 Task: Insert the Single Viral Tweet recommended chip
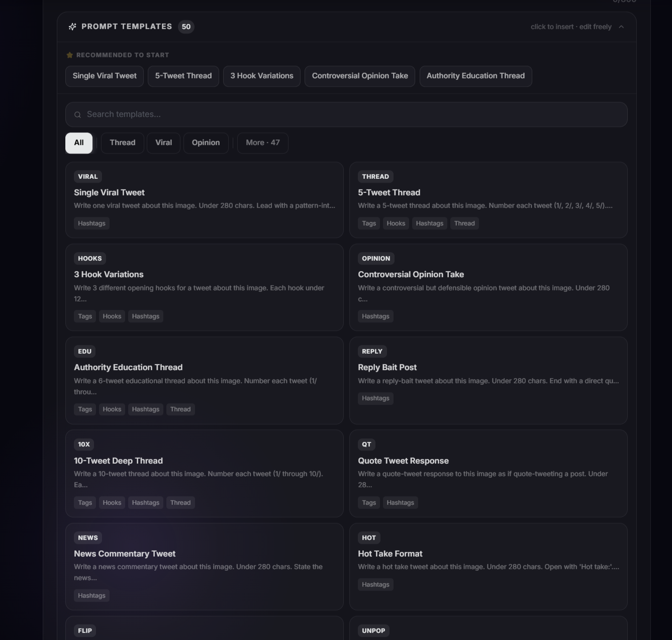[105, 76]
